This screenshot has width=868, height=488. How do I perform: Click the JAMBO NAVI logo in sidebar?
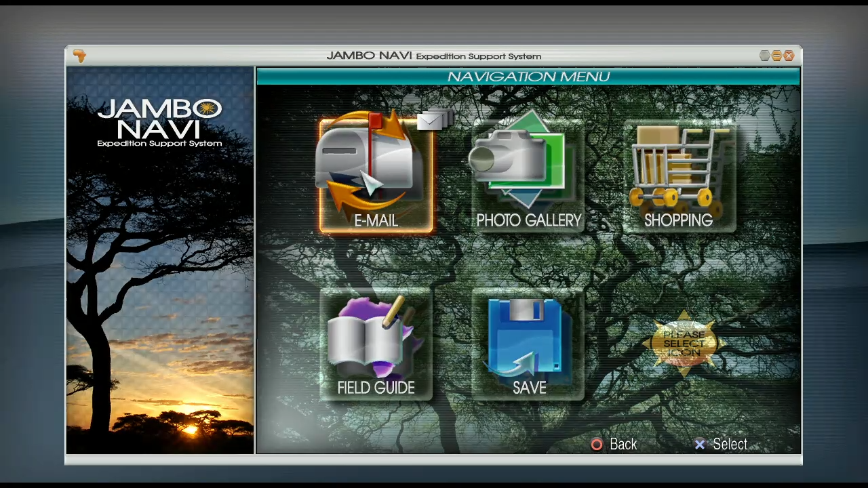click(x=160, y=123)
